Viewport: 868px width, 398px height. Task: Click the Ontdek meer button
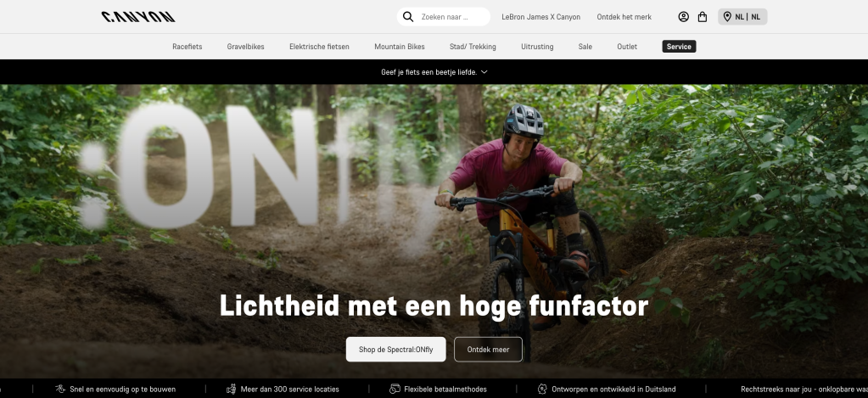tap(488, 350)
